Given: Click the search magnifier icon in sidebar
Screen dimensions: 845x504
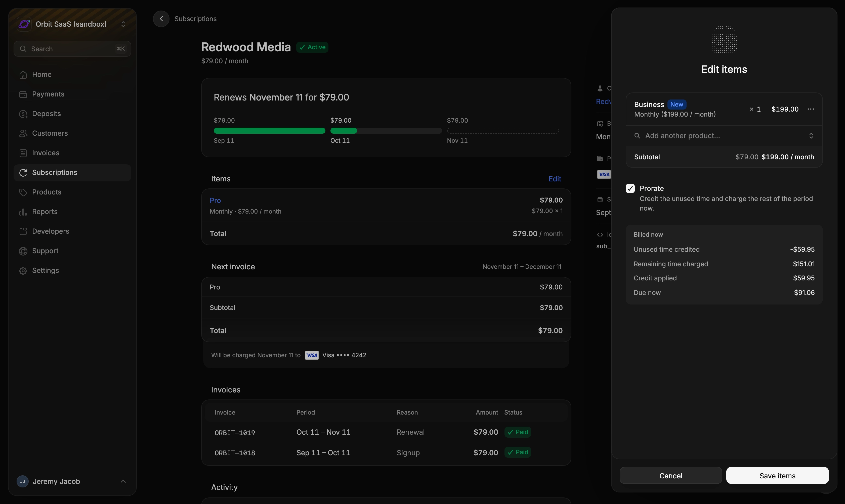Looking at the screenshot, I should click(x=23, y=49).
